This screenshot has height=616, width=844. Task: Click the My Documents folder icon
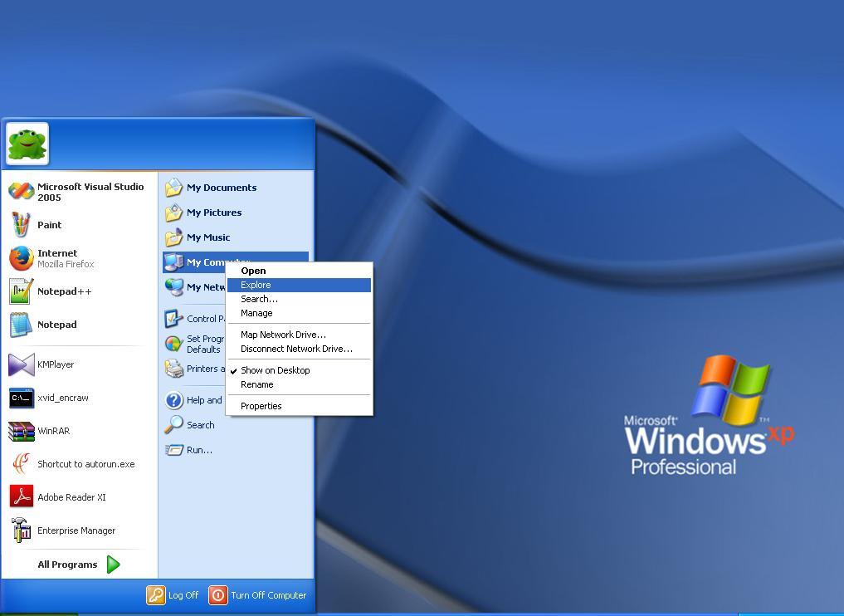point(173,188)
